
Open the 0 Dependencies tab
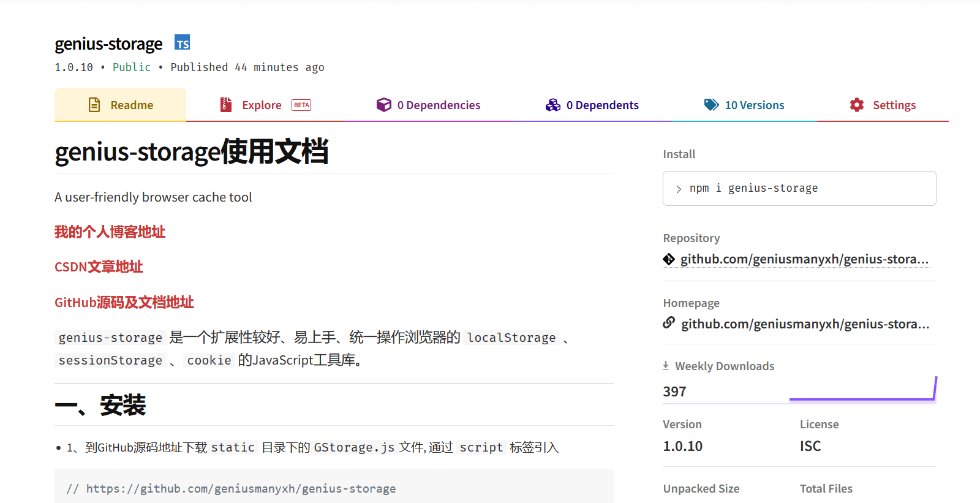[429, 105]
